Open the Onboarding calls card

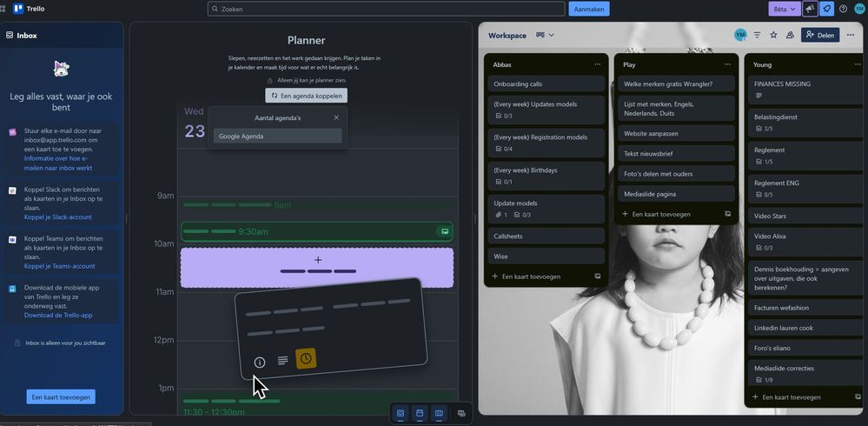click(546, 84)
